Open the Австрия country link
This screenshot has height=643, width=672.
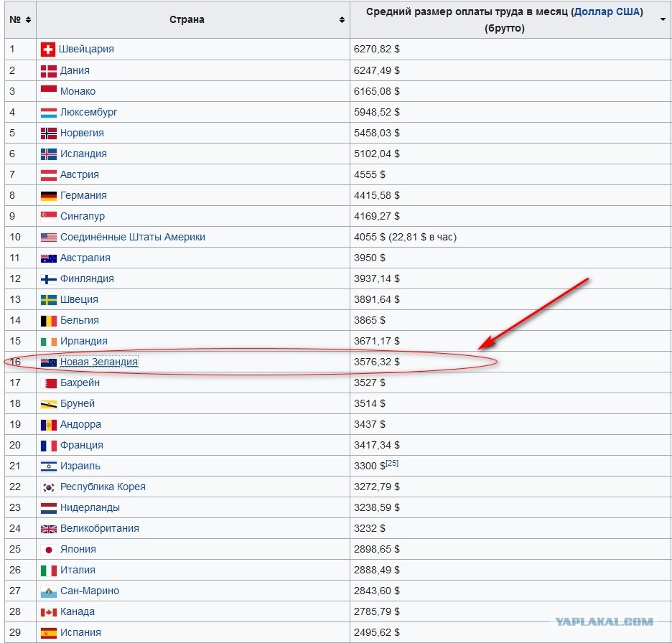point(79,174)
